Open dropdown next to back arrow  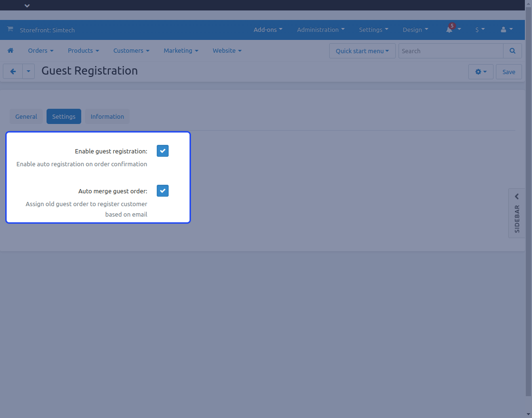pos(28,72)
